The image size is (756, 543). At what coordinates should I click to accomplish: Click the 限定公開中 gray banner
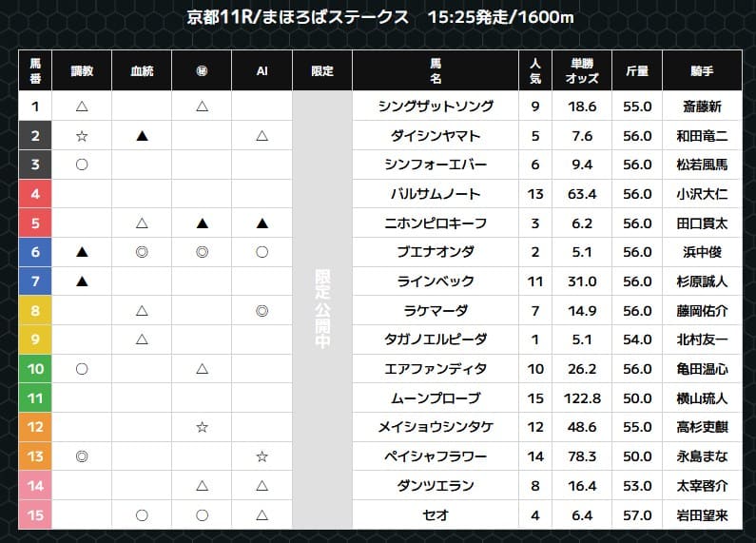[322, 311]
